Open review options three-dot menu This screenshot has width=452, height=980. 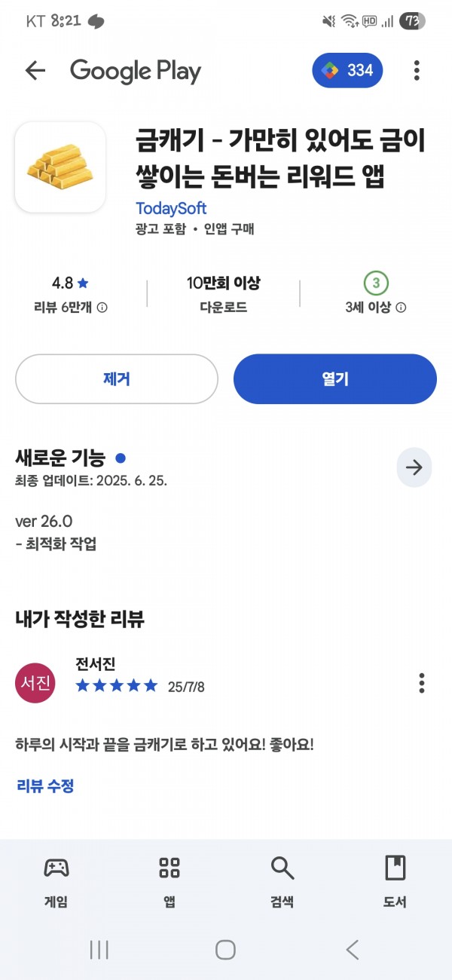pos(422,683)
